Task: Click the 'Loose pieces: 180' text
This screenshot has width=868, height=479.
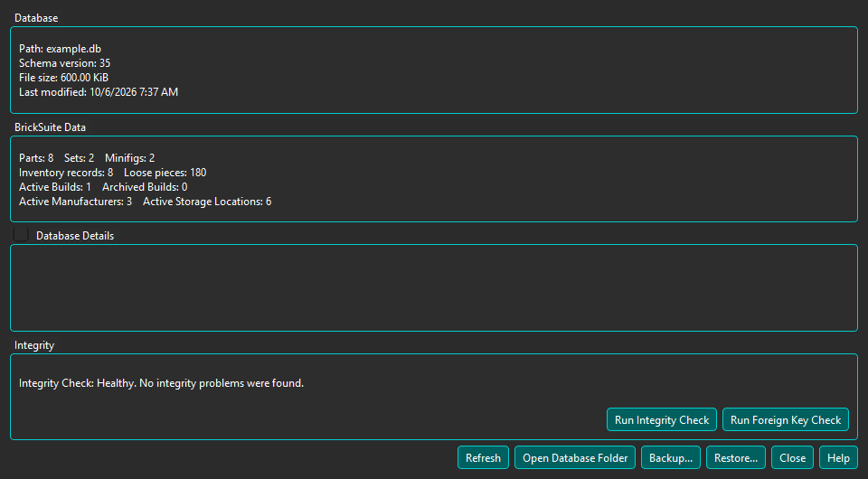Action: (165, 173)
